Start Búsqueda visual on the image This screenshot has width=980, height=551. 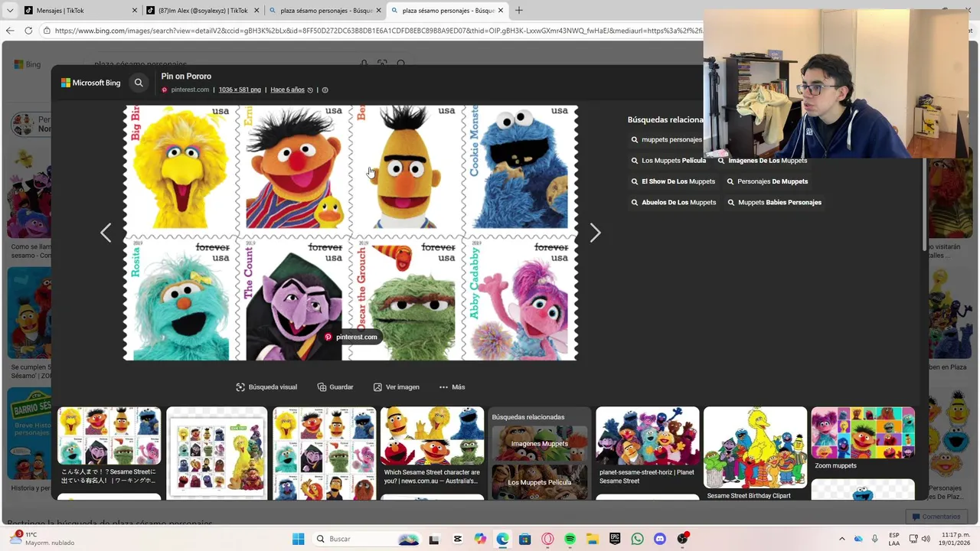click(266, 387)
